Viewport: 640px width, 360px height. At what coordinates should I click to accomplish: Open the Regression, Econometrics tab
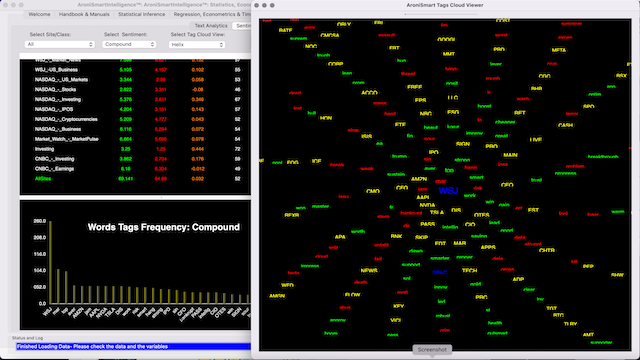pos(212,14)
